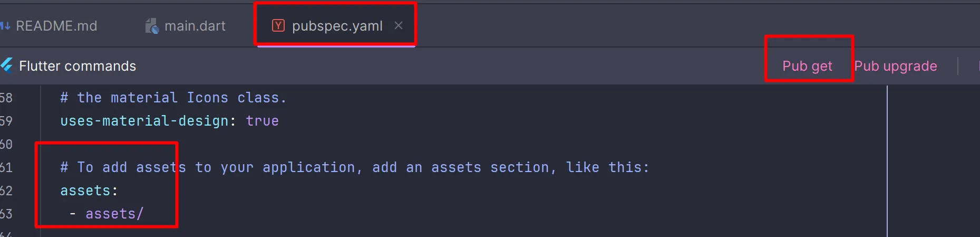Place cursor in the 'material Icons class' comment
This screenshot has height=237, width=980.
click(x=173, y=98)
